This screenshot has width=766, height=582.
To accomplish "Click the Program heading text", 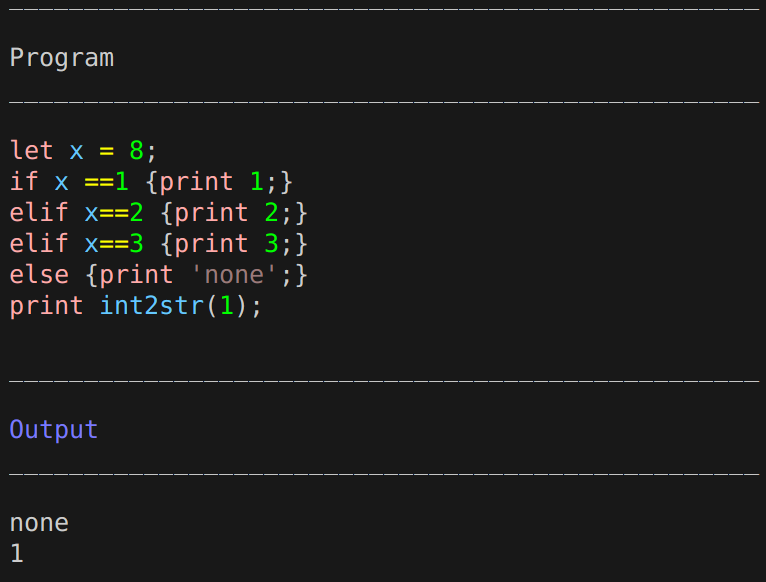I will [62, 59].
